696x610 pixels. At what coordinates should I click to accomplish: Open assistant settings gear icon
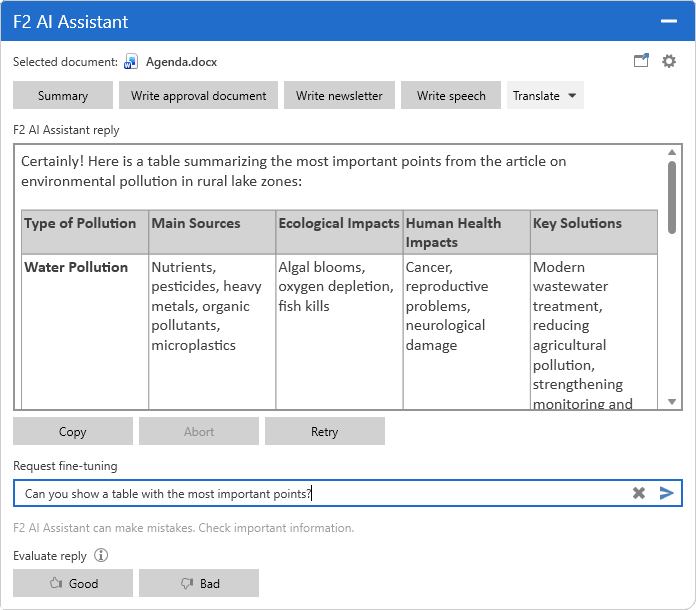pyautogui.click(x=669, y=61)
